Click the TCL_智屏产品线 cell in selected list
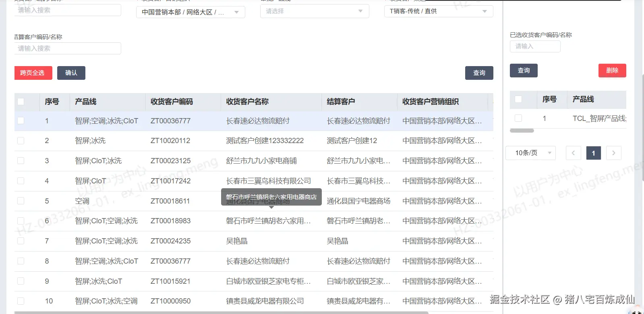The height and width of the screenshot is (314, 644). click(x=599, y=119)
